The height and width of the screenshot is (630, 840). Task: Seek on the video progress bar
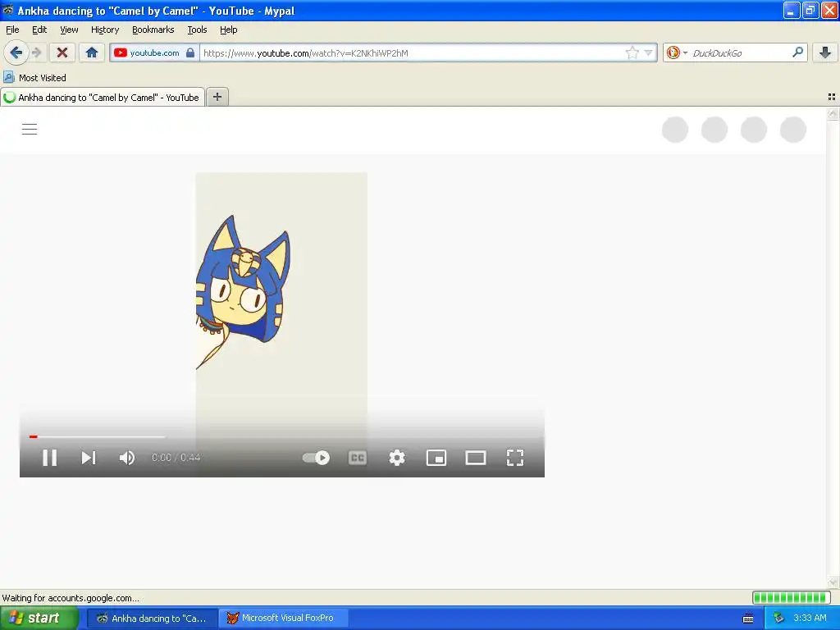coord(282,436)
